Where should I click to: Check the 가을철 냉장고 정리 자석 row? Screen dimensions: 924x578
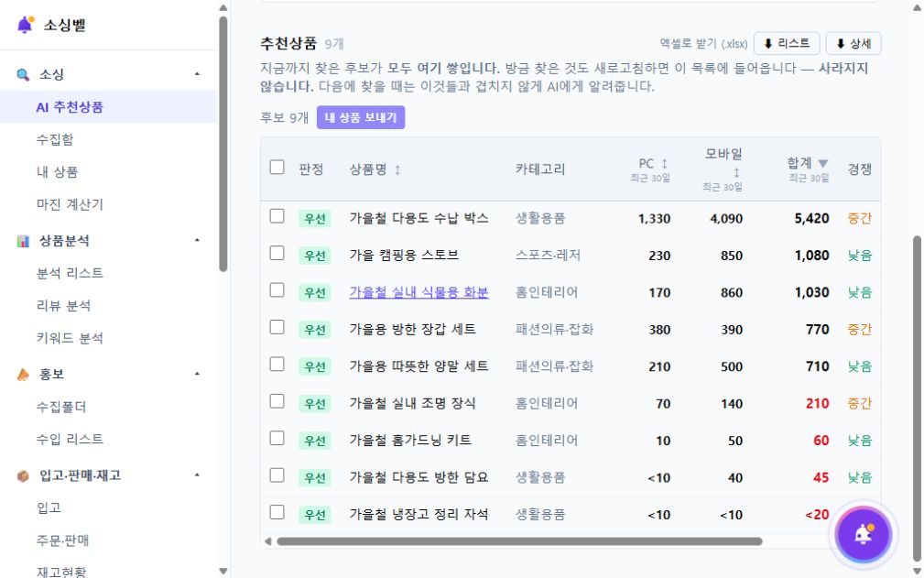click(277, 513)
